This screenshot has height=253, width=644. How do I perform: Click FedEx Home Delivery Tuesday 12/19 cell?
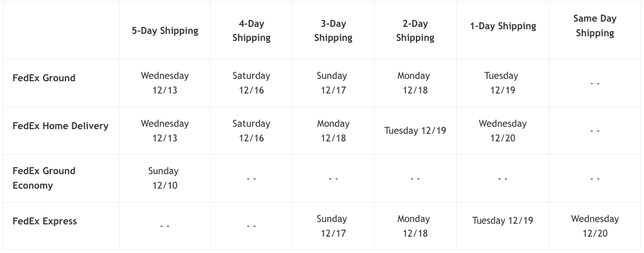pyautogui.click(x=415, y=131)
